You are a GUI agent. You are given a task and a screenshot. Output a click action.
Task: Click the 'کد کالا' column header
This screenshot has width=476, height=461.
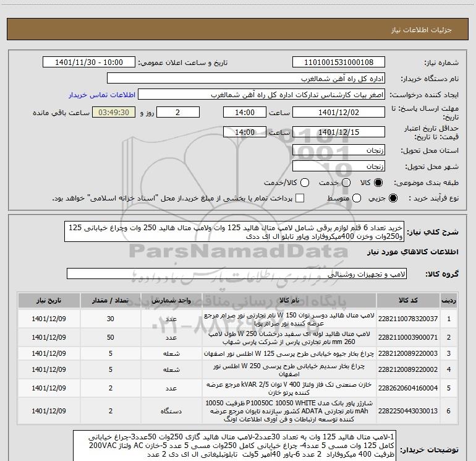[x=408, y=300]
